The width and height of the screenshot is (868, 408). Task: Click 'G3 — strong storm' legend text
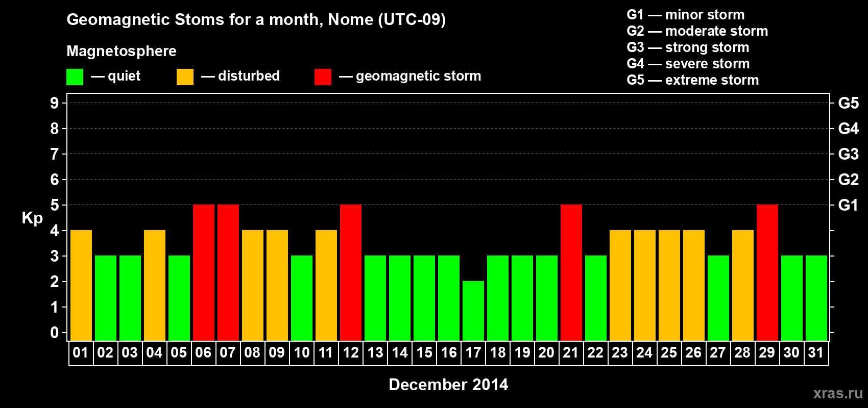coord(688,47)
